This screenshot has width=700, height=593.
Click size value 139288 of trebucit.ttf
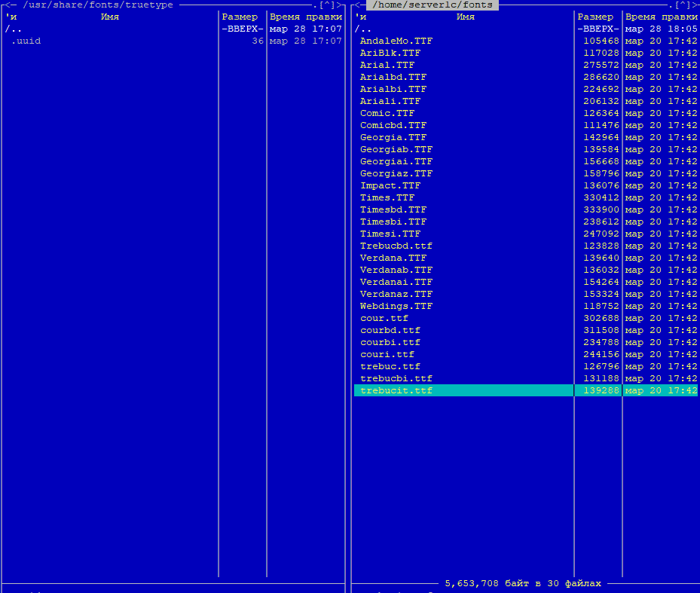pyautogui.click(x=601, y=391)
